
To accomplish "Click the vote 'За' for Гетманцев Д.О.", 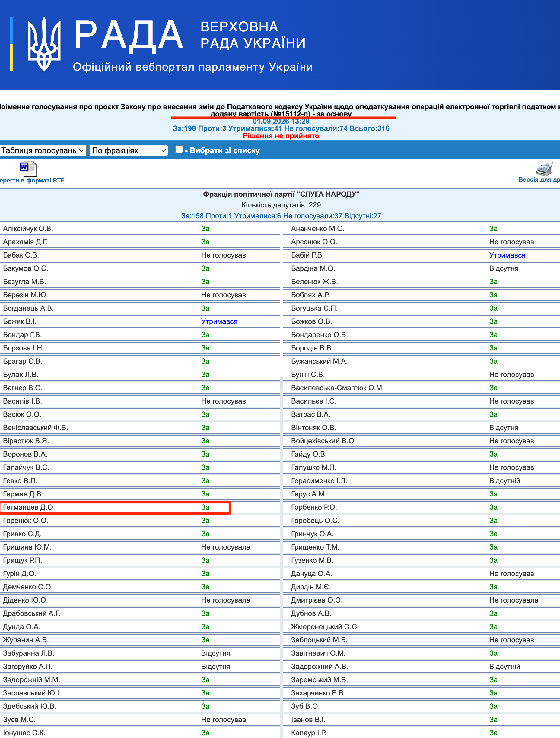I will point(205,507).
